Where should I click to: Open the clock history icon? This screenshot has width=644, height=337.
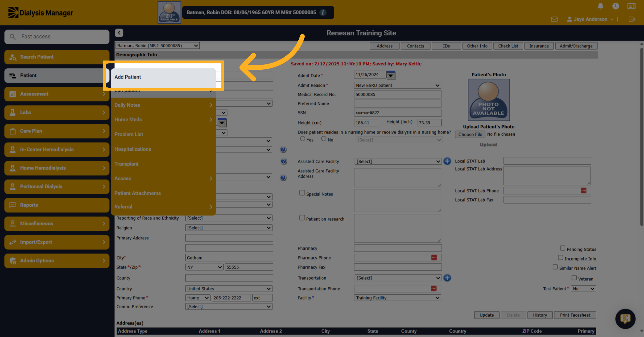point(616,6)
